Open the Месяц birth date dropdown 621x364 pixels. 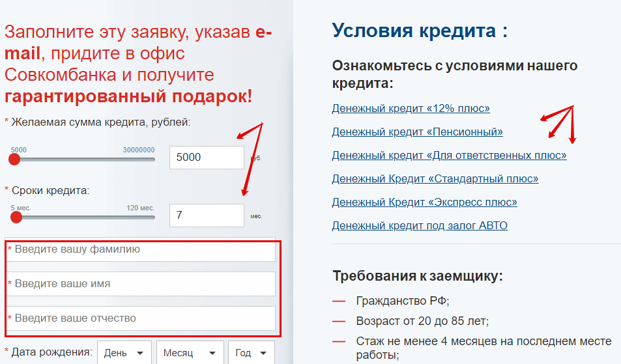point(190,352)
